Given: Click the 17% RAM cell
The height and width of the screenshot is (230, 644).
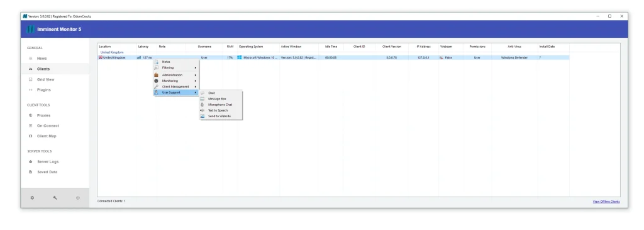Looking at the screenshot, I should (230, 57).
